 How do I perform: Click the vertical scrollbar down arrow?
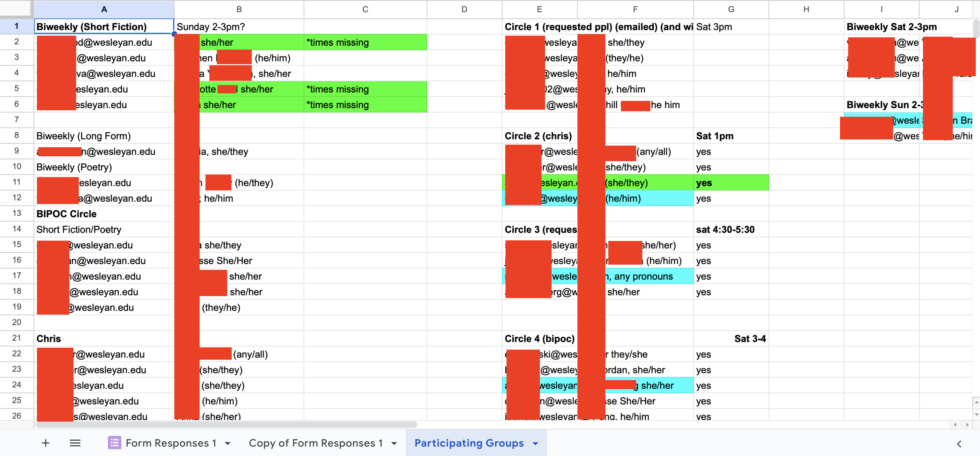tap(976, 414)
